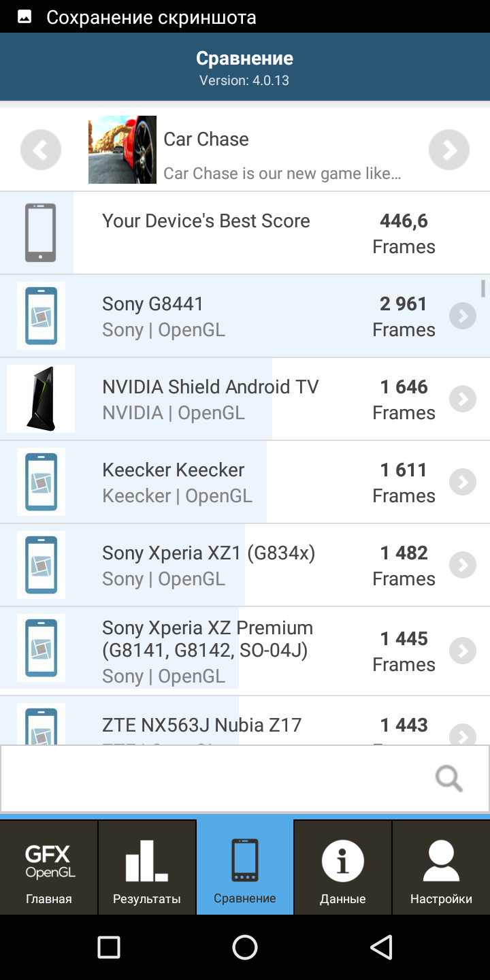Open the Результаты tab
The height and width of the screenshot is (980, 490).
click(147, 868)
